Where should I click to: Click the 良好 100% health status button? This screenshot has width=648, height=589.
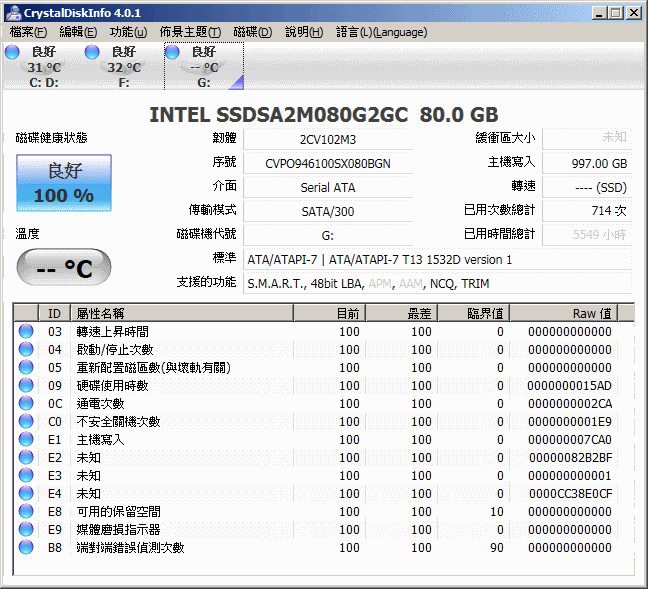point(63,182)
